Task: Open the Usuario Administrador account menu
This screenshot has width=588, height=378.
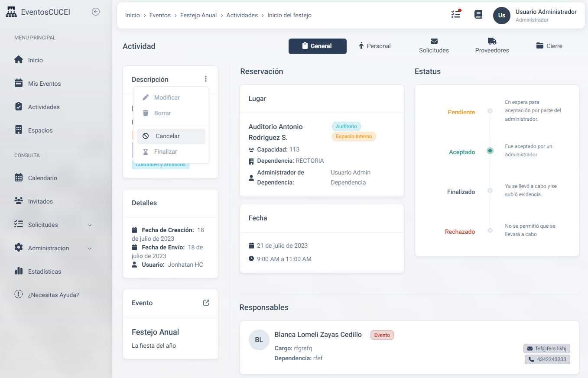Action: [x=546, y=15]
